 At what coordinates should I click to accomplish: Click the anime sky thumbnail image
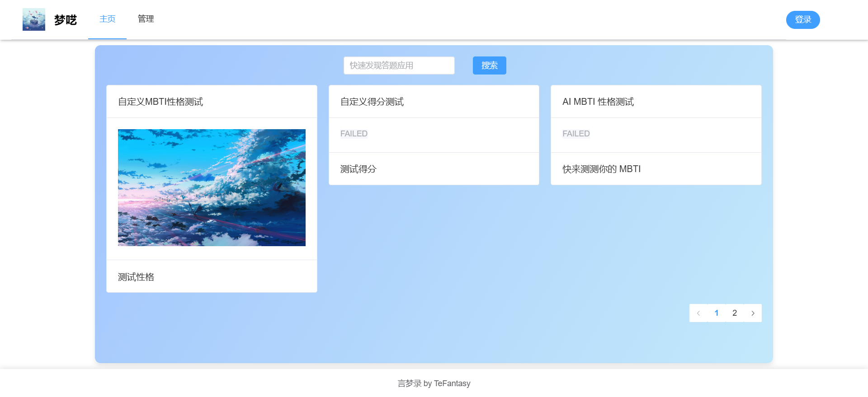212,187
